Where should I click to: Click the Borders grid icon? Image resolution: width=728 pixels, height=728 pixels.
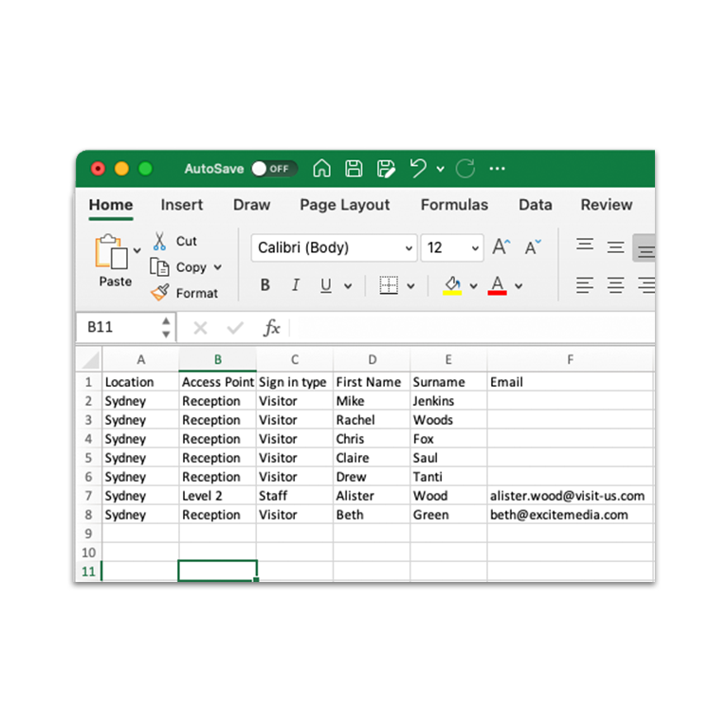(388, 285)
